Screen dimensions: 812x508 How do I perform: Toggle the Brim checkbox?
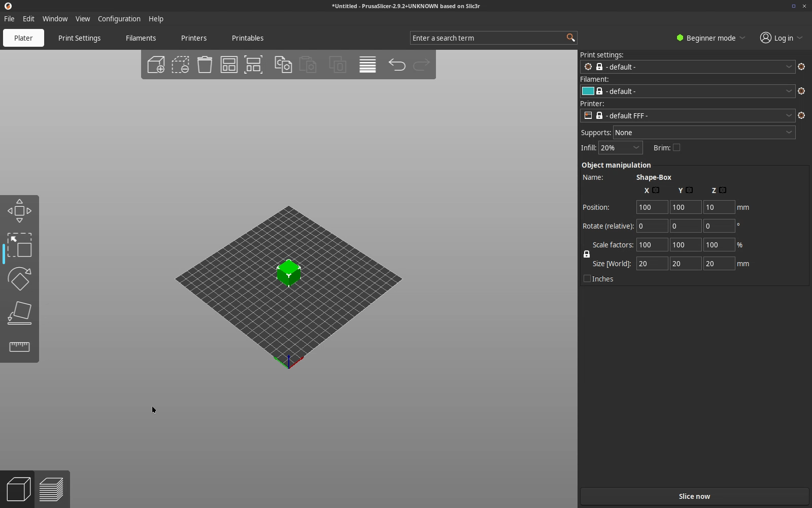coord(676,147)
